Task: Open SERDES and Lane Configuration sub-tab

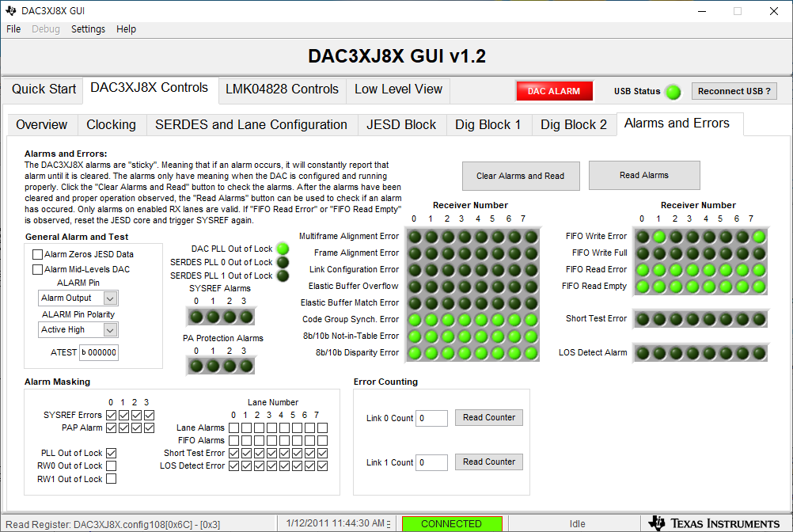Action: click(x=252, y=125)
